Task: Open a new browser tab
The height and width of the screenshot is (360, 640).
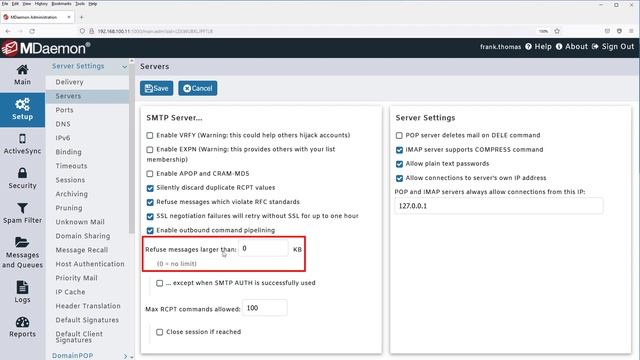Action: [81, 17]
